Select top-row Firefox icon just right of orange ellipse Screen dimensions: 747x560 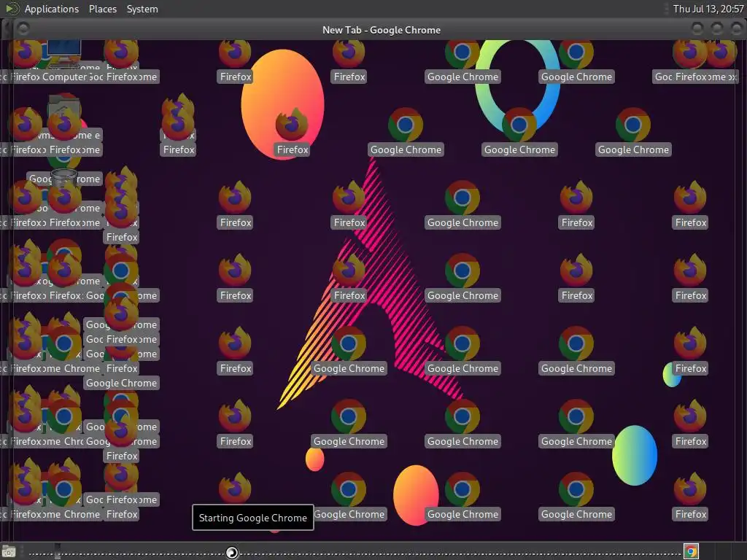coord(349,52)
